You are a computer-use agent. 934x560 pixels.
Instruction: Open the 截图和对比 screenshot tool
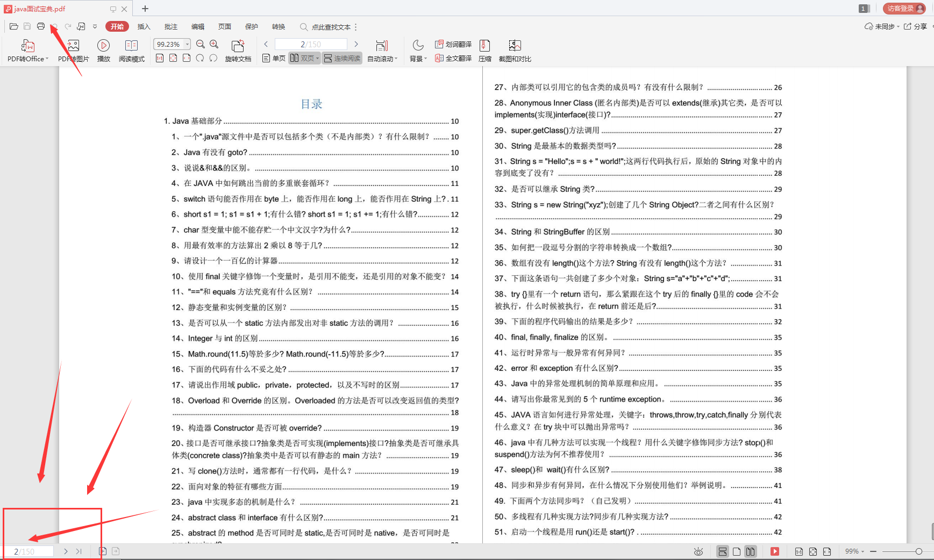(x=515, y=50)
